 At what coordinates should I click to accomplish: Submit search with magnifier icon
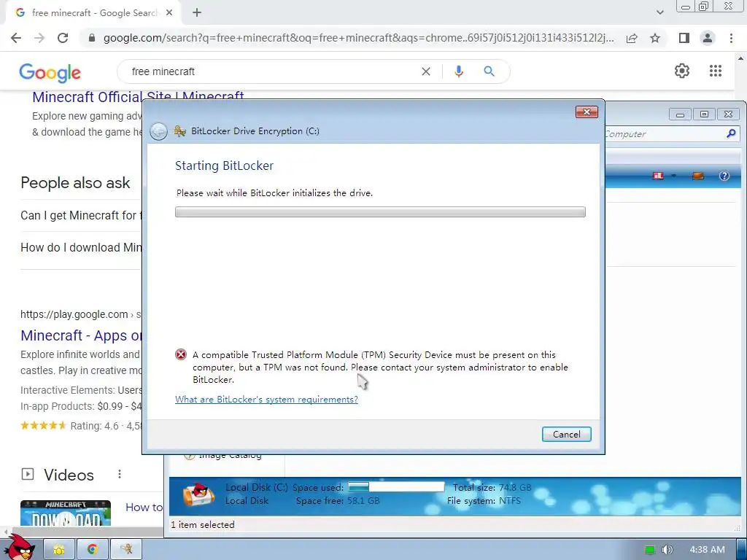tap(489, 71)
